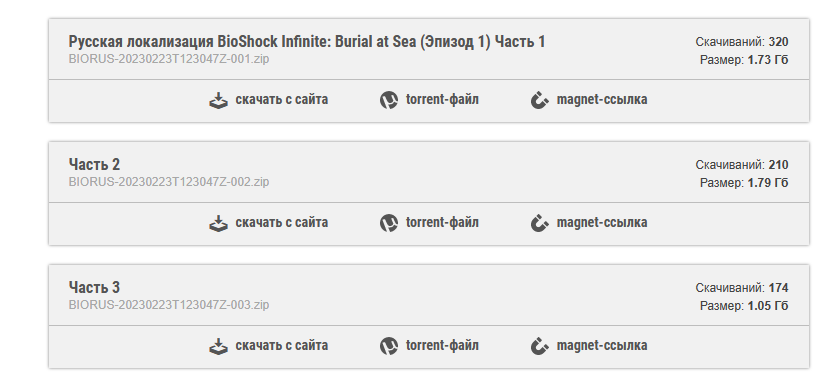Click the download tray icon for Часть 1
Screen dimensions: 831x380
218,100
